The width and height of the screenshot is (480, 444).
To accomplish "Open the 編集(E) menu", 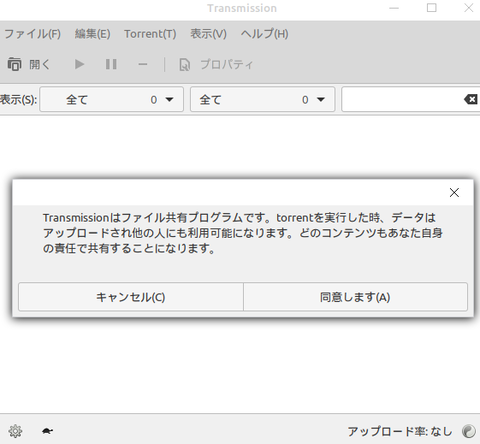I will click(92, 34).
